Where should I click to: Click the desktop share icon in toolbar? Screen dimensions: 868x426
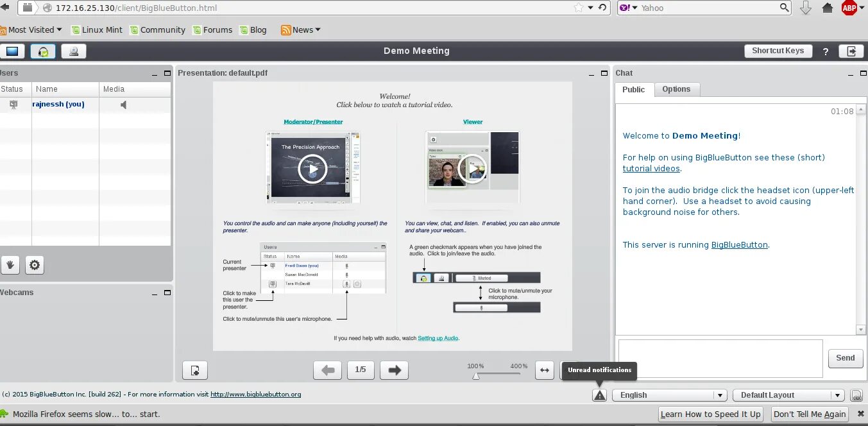click(12, 51)
